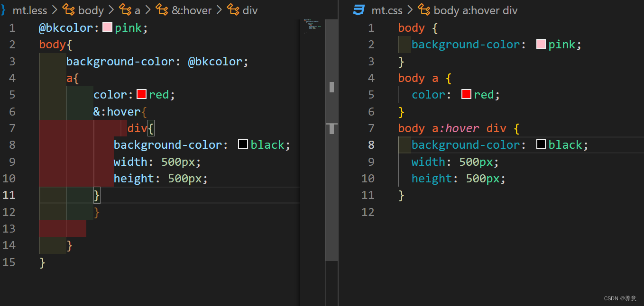The width and height of the screenshot is (644, 306).
Task: Select the mt.less breadcrumb file item
Action: (29, 10)
